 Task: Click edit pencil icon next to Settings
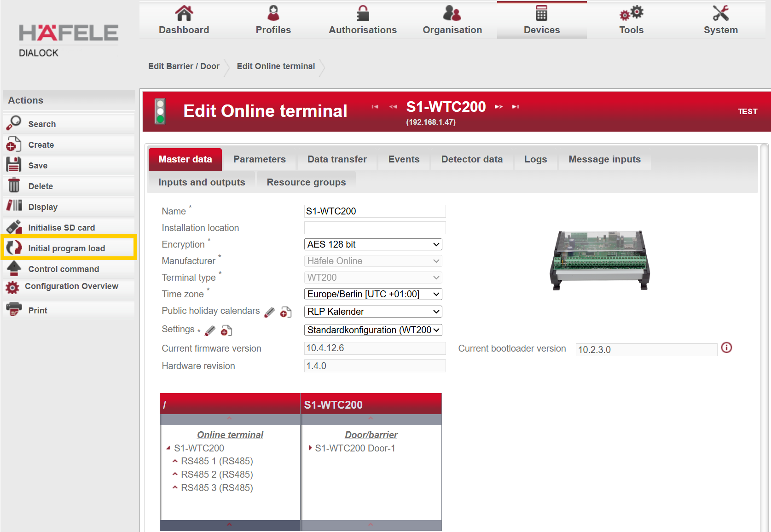click(210, 330)
